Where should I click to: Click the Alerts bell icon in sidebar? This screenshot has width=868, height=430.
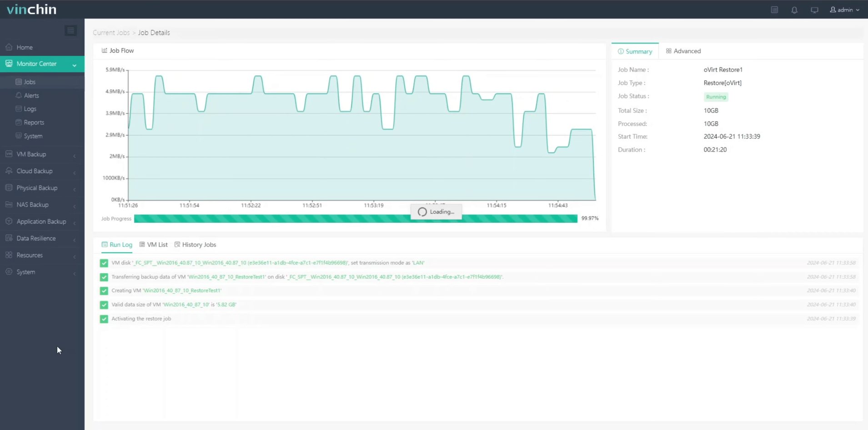tap(19, 95)
